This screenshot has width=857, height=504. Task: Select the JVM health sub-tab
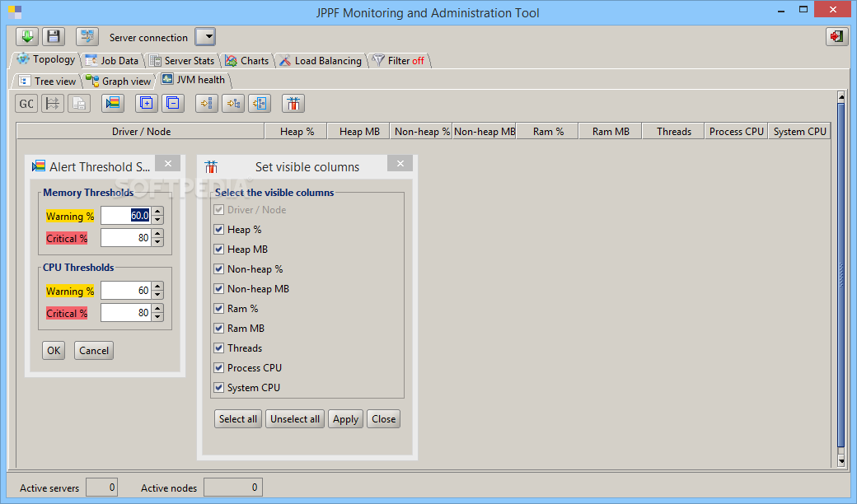point(194,80)
